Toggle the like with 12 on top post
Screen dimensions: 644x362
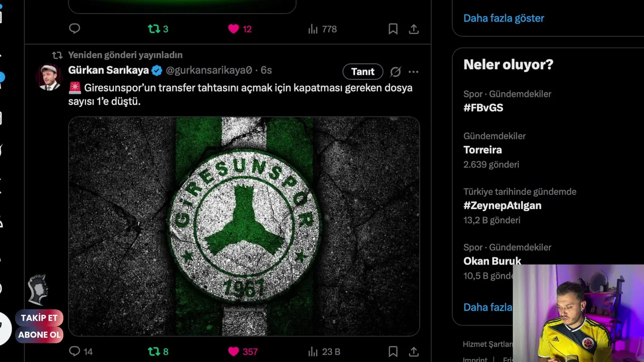coord(233,29)
